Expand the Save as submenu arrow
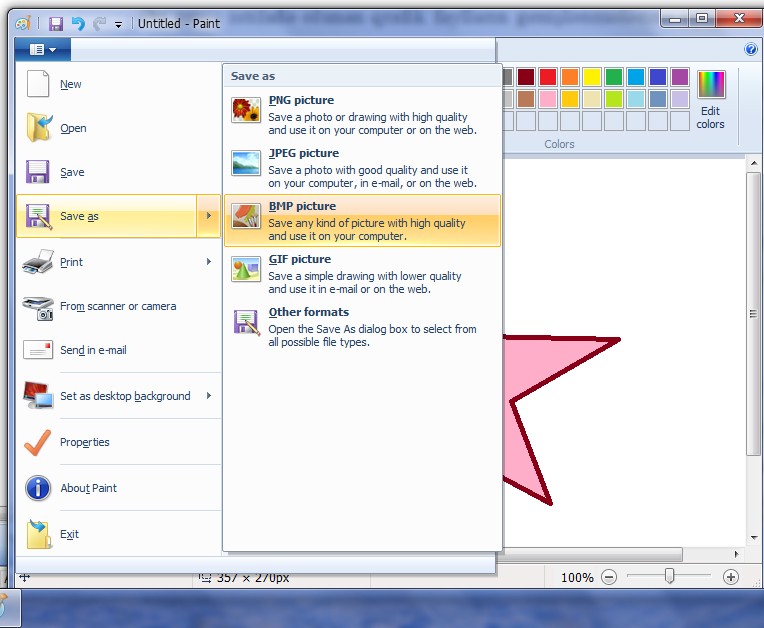 tap(209, 215)
